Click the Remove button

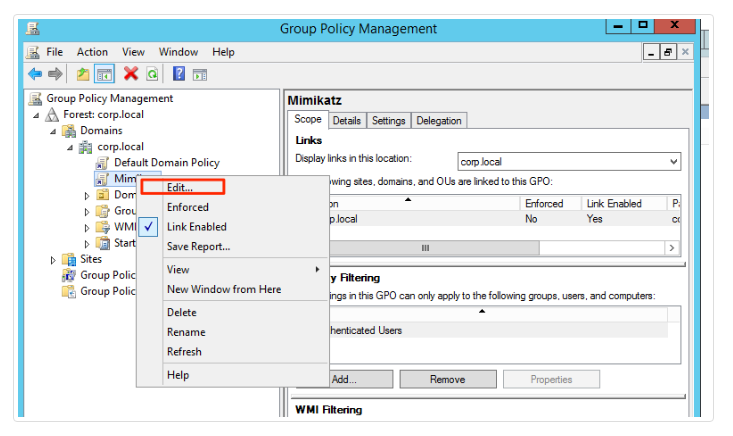coord(447,380)
